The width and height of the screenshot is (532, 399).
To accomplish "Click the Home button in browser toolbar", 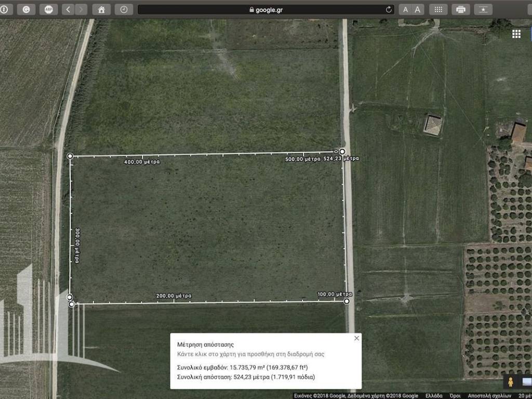I will click(x=101, y=9).
